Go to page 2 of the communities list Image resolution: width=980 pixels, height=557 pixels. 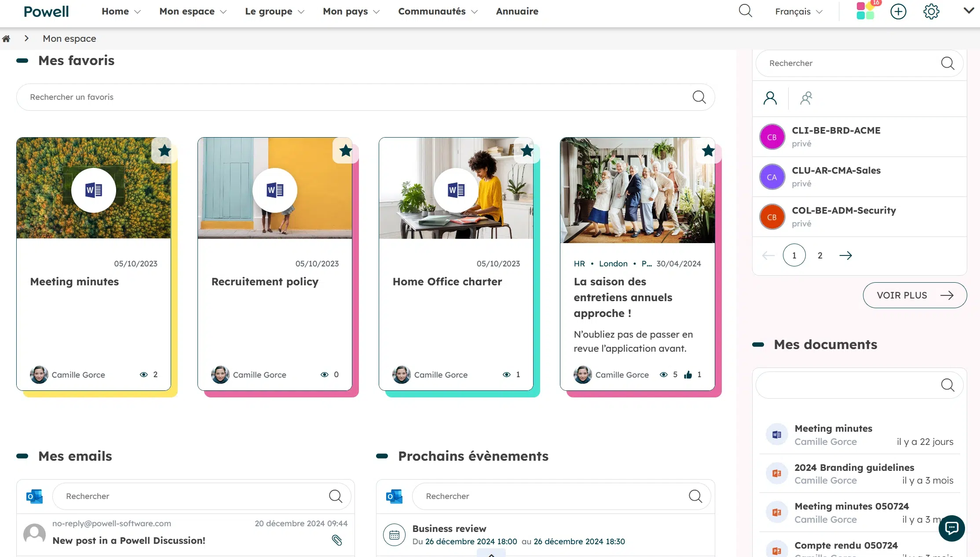819,255
